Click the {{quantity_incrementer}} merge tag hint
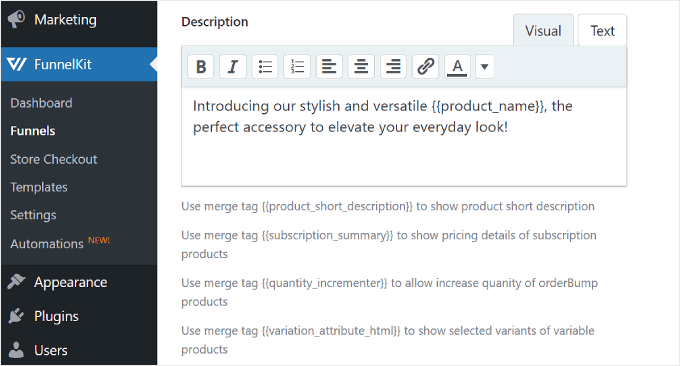Image resolution: width=680 pixels, height=366 pixels. point(389,292)
